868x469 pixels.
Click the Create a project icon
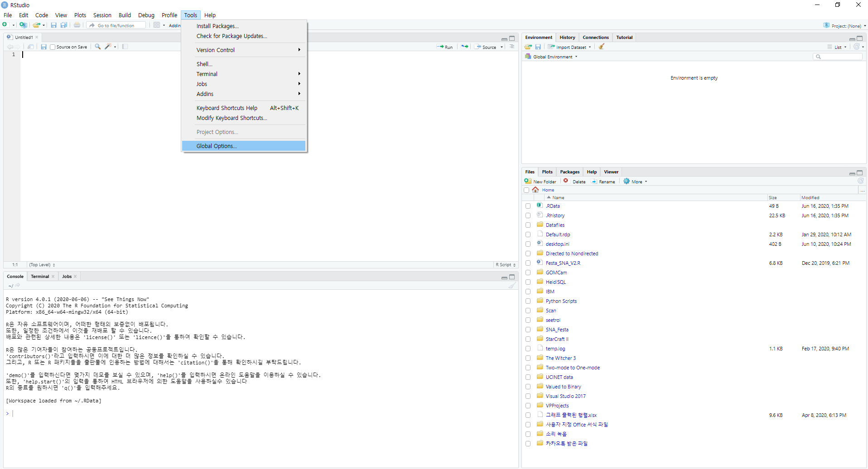[x=23, y=25]
